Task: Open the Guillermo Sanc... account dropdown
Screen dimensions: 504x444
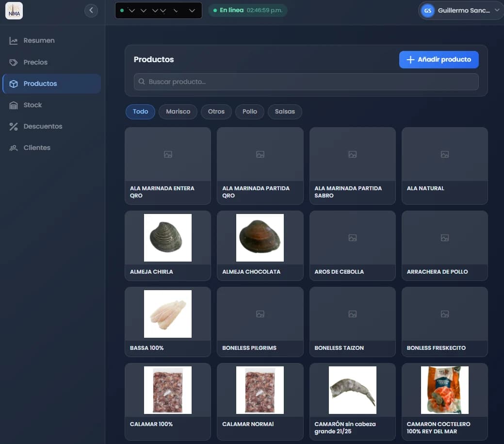Action: pos(461,11)
